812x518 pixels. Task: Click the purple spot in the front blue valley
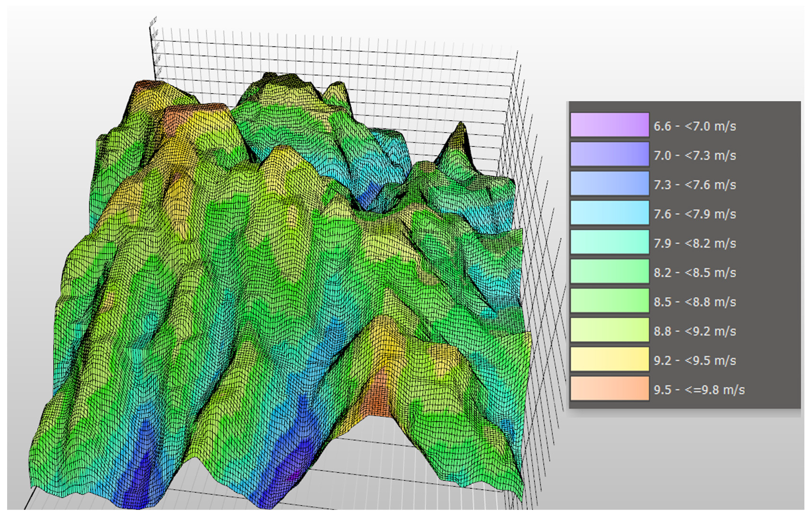[296, 473]
